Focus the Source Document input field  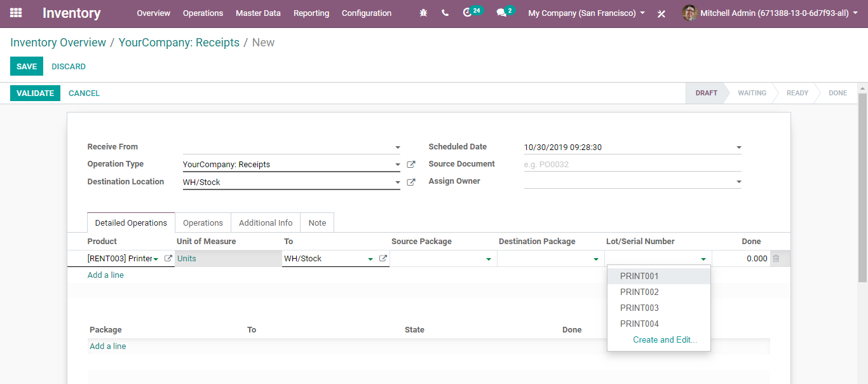(632, 164)
